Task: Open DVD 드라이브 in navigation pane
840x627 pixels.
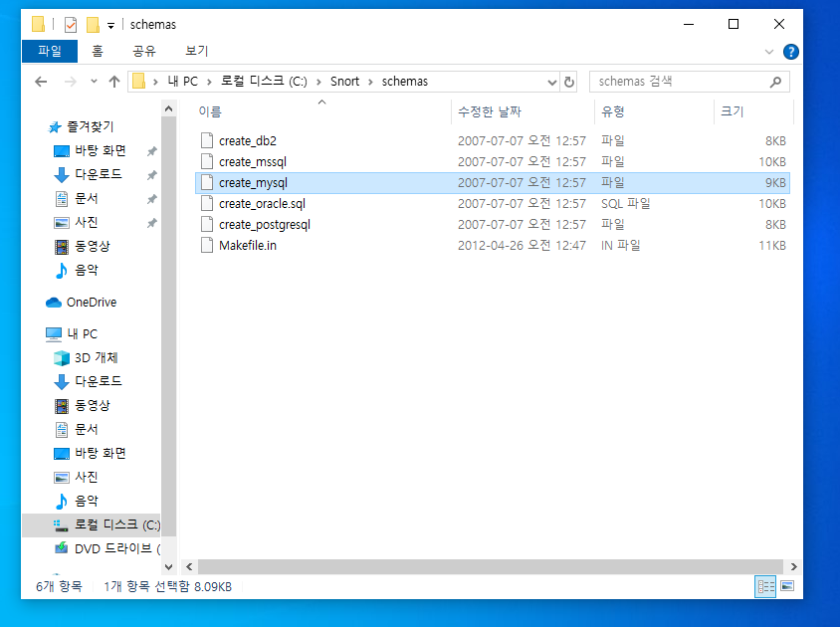Action: point(116,548)
